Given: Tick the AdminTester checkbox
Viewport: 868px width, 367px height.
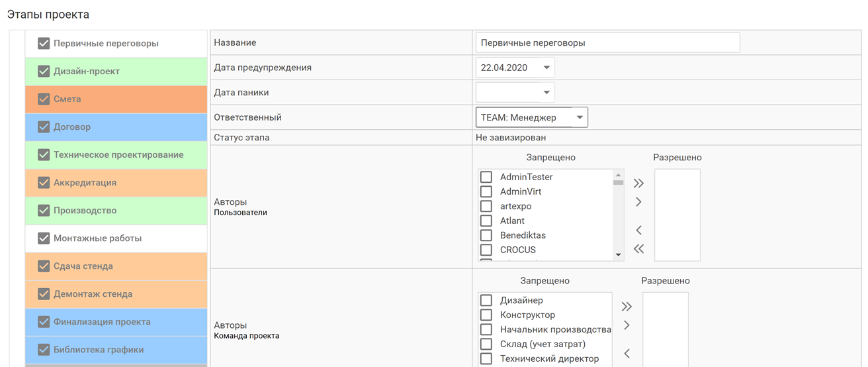Looking at the screenshot, I should click(x=486, y=177).
